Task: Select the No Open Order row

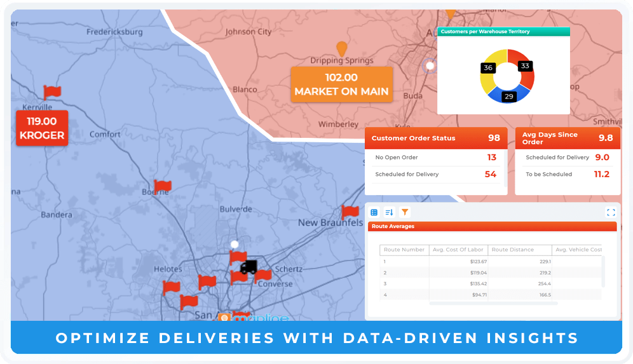Action: pos(435,158)
